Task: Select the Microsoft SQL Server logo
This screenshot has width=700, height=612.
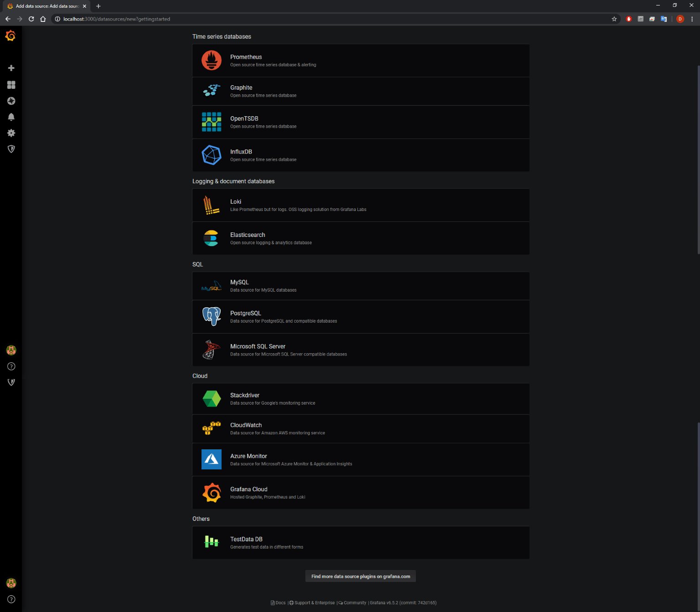Action: (211, 350)
